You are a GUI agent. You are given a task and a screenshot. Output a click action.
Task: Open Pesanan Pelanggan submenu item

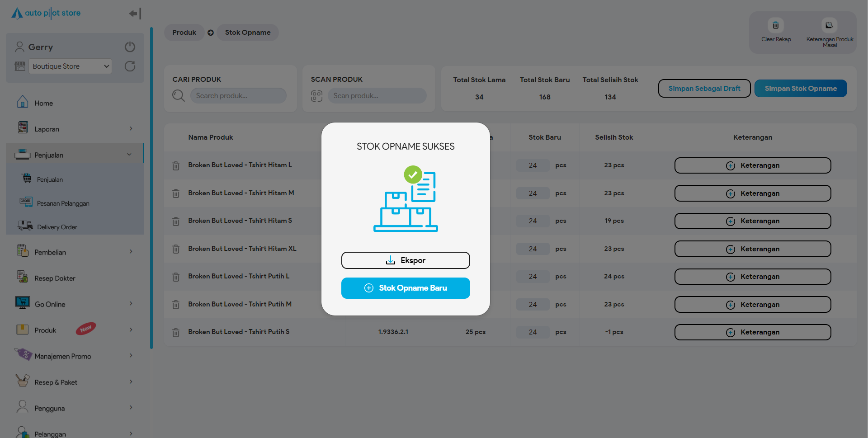coord(63,203)
